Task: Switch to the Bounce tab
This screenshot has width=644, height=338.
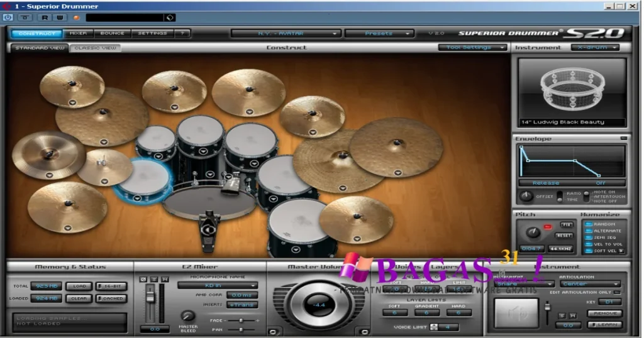Action: 112,33
